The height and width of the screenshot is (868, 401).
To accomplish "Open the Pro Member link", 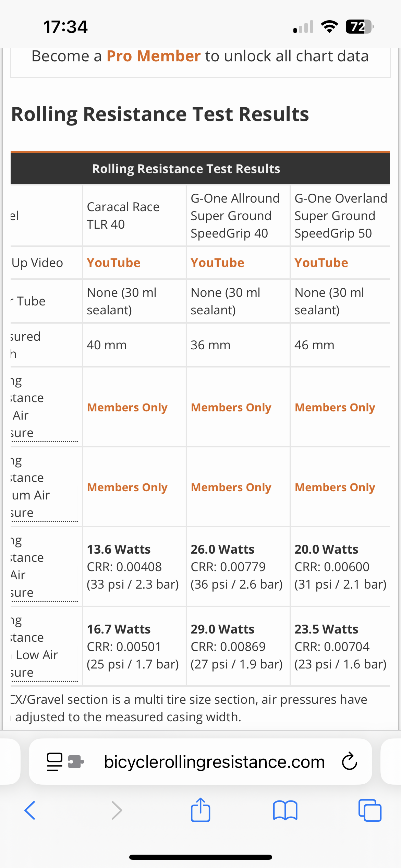I will [x=153, y=56].
